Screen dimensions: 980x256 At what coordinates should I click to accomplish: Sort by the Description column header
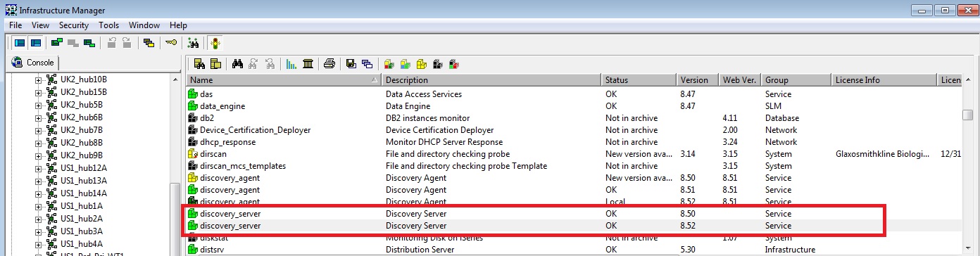(492, 80)
